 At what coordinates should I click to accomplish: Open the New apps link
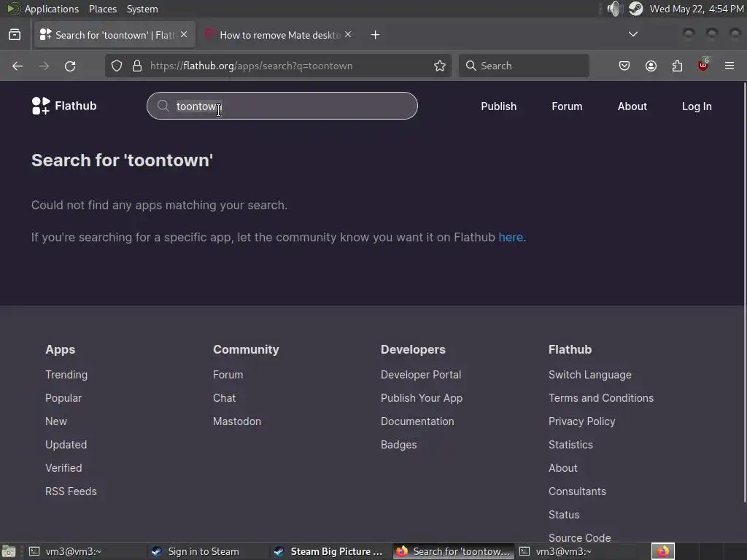[x=56, y=421]
